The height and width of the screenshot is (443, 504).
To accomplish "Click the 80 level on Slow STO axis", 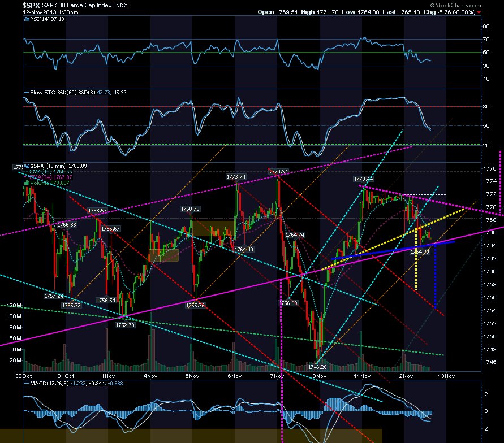I will coord(486,107).
